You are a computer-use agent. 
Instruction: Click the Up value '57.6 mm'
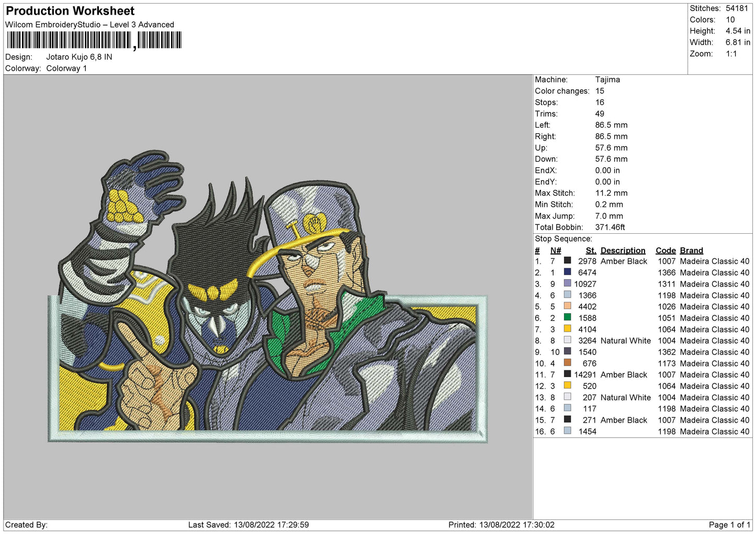[611, 148]
